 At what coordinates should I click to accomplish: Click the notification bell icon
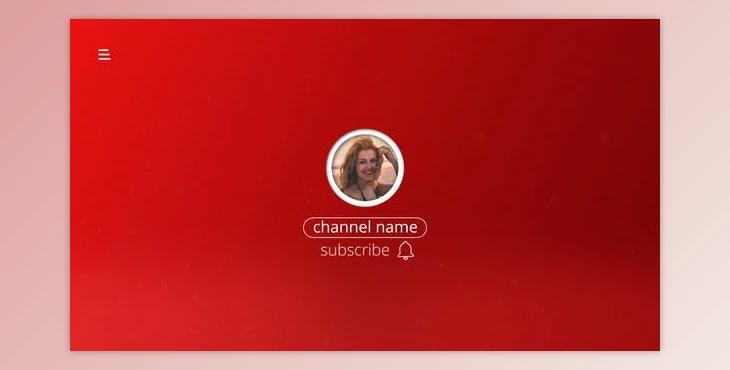[x=406, y=250]
